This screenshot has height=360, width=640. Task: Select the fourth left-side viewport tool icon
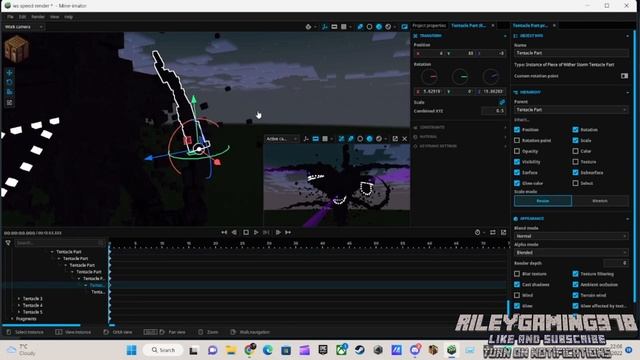[x=9, y=102]
